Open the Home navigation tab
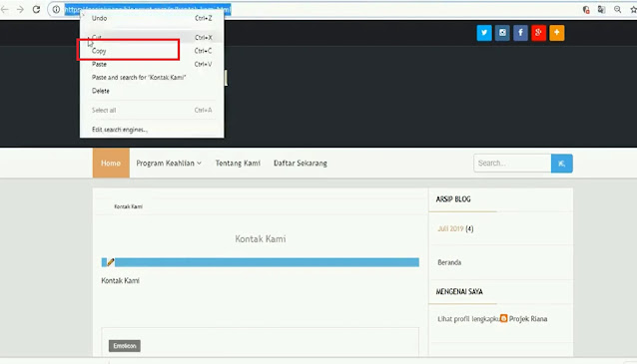Screen dimensions: 637x364 click(111, 164)
